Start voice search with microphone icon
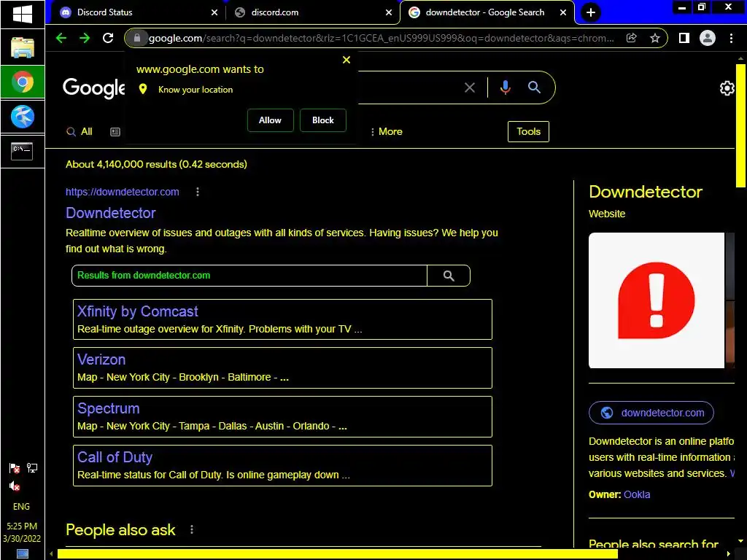 pyautogui.click(x=506, y=87)
